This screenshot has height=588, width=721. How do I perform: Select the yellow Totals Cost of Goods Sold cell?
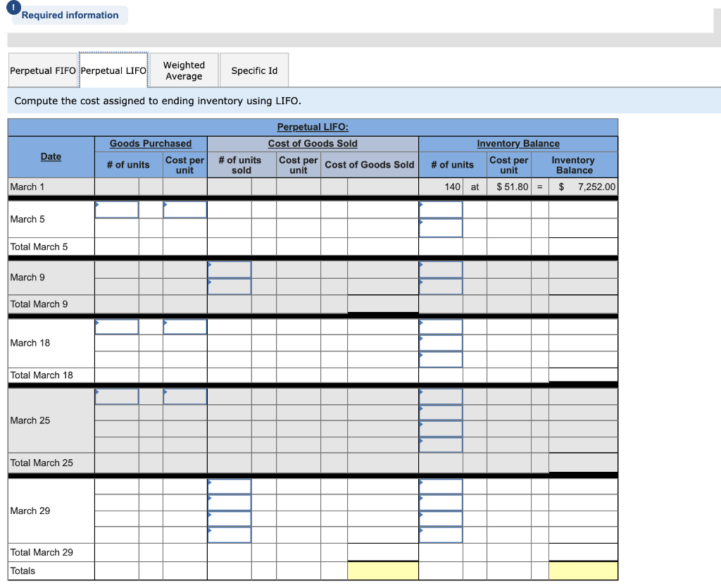[x=382, y=570]
